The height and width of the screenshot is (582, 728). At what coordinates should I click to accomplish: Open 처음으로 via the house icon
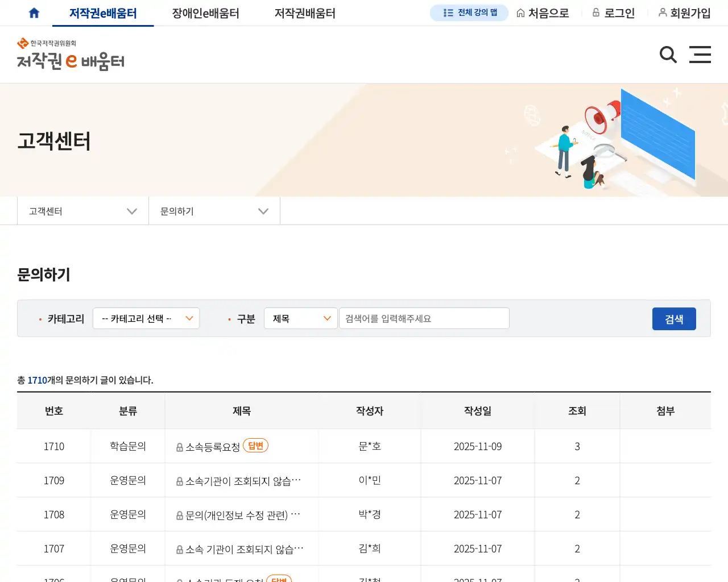pyautogui.click(x=543, y=13)
